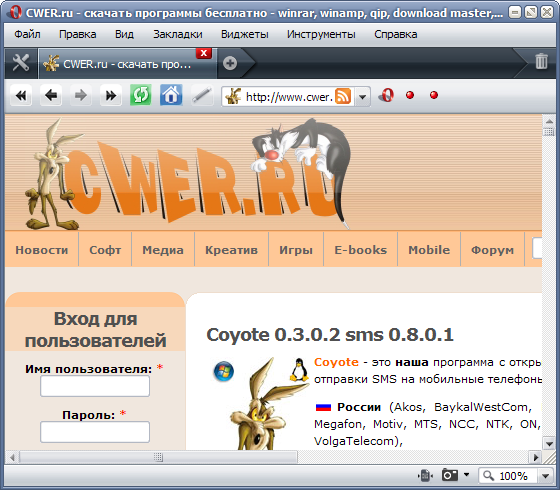Screen dimensions: 560x490
Task: Reload the page with green refresh icon
Action: coord(141,95)
